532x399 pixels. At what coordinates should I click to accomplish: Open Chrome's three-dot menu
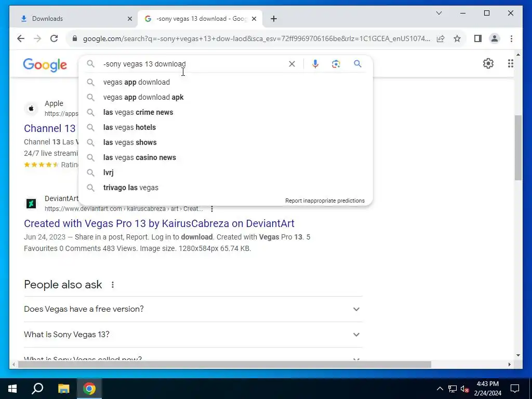(511, 38)
